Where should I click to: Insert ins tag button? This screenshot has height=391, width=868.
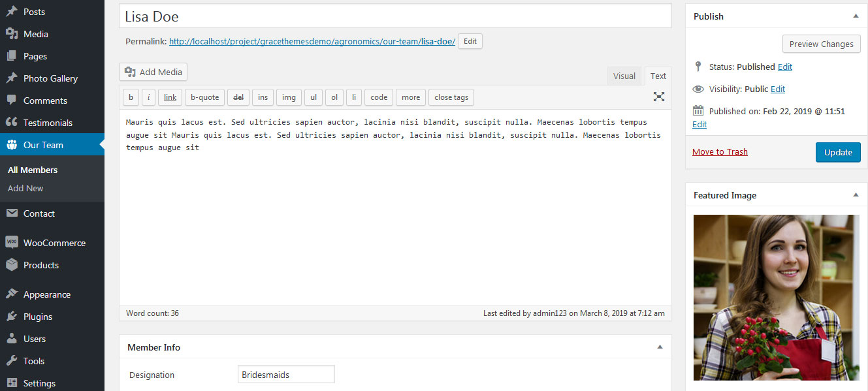[263, 97]
